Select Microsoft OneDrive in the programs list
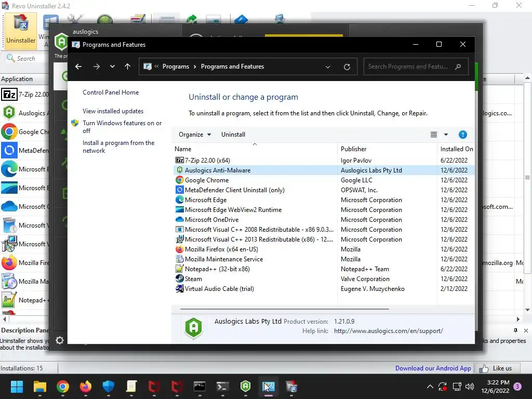The height and width of the screenshot is (399, 532). click(324, 220)
